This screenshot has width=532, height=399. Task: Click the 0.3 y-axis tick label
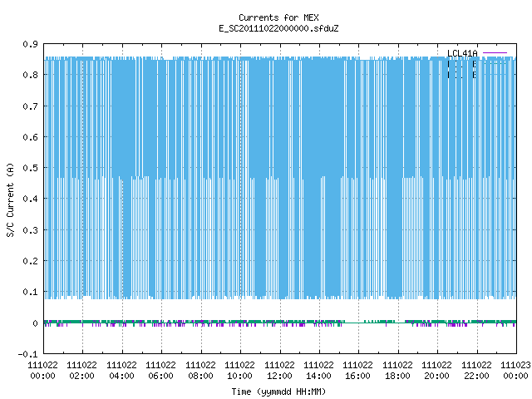[x=30, y=230]
